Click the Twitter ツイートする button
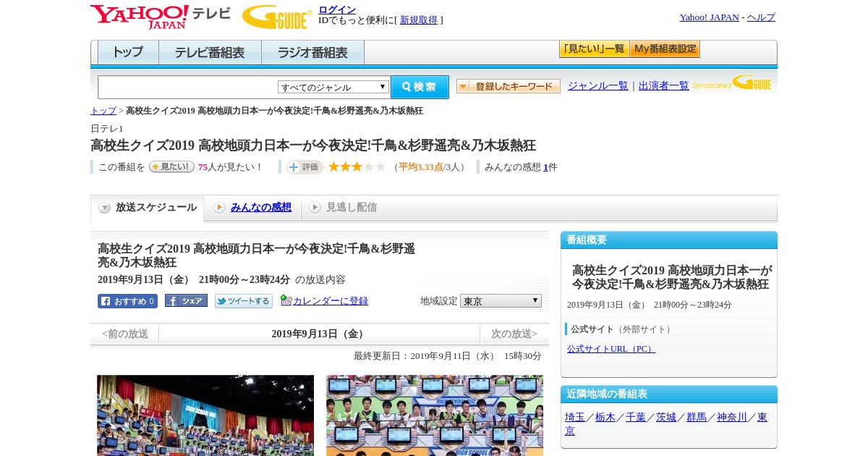Screen dimensions: 868x456 coord(244,301)
